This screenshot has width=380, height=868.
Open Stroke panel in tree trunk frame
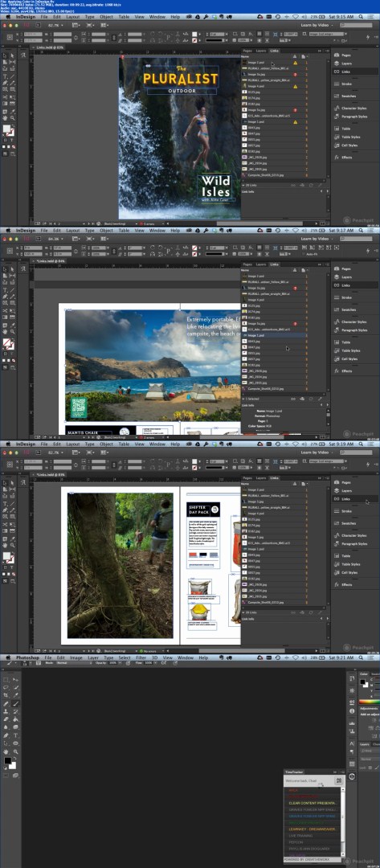(x=342, y=511)
